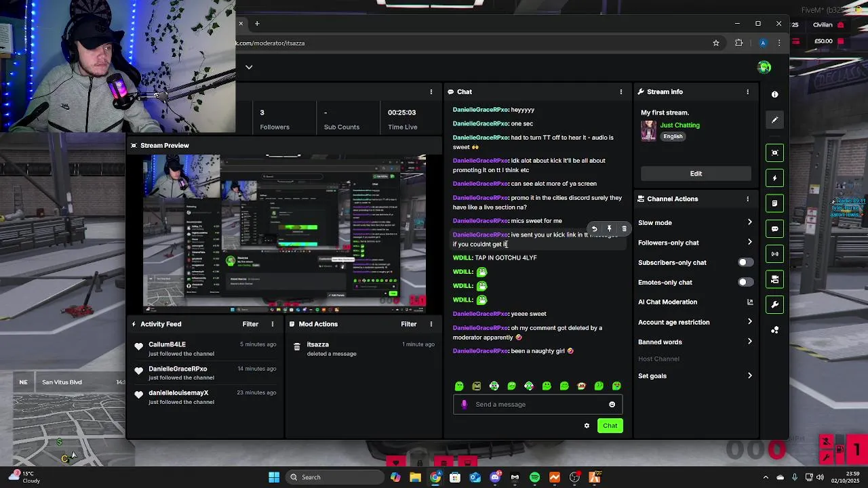868x488 pixels.
Task: Toggle Subscribers-only chat switch
Action: tap(745, 262)
